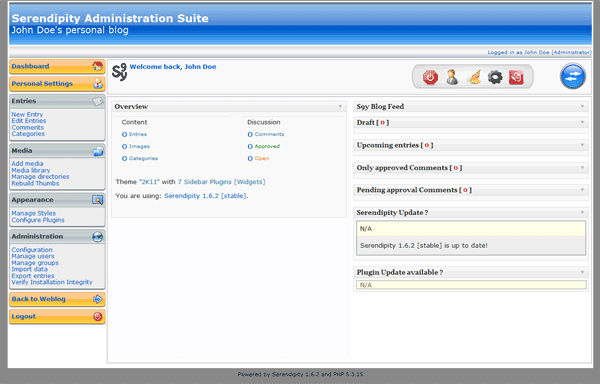Open Edit Entries in the sidebar

tap(29, 121)
